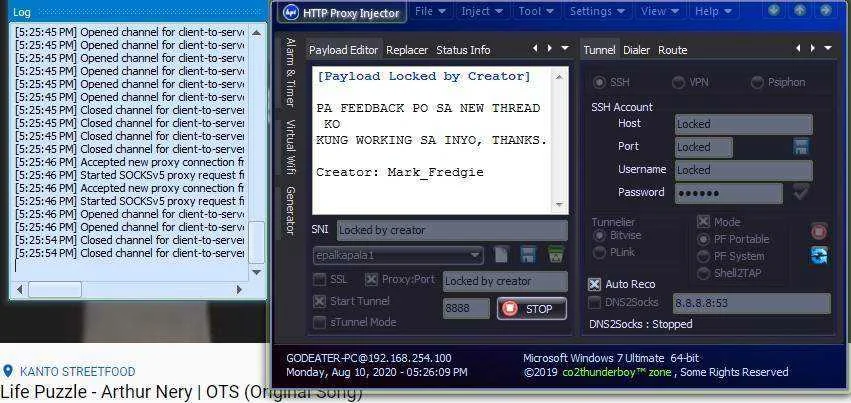Select the PF System mode option

click(703, 257)
